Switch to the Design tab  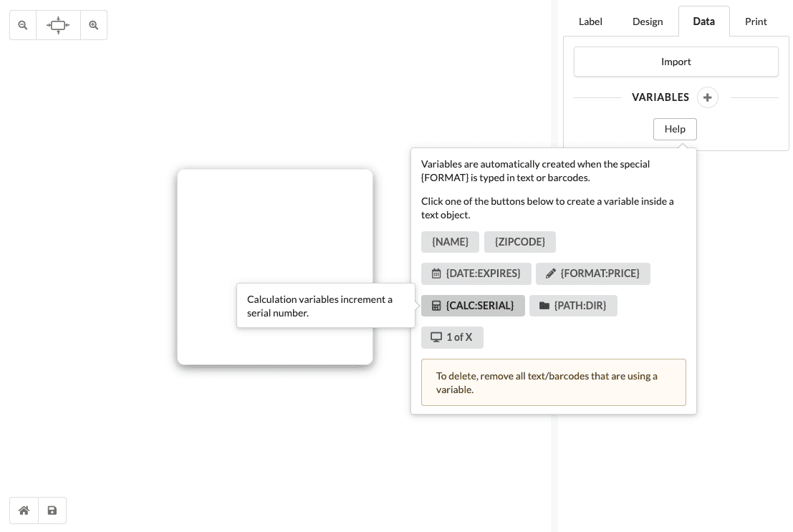(648, 21)
